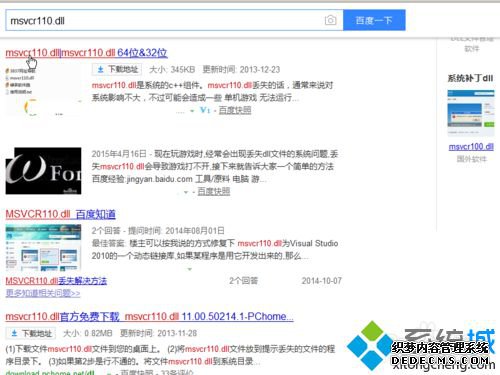This screenshot has height=375, width=500.
Task: Click 下载地址 button under first result
Action: click(117, 69)
